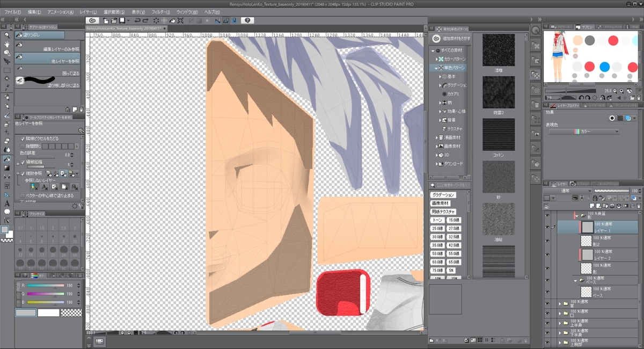
Task: Click the magnifier icon in Tool Property panel
Action: 81,130
